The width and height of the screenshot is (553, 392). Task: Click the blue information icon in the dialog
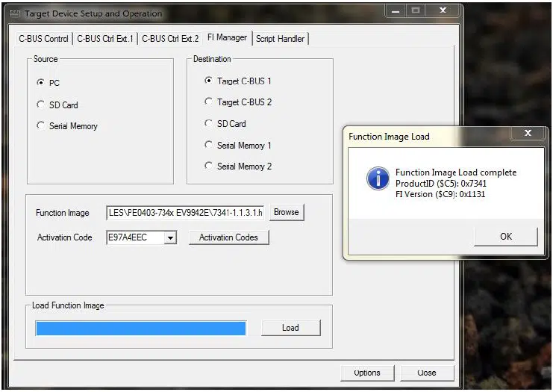pos(378,178)
